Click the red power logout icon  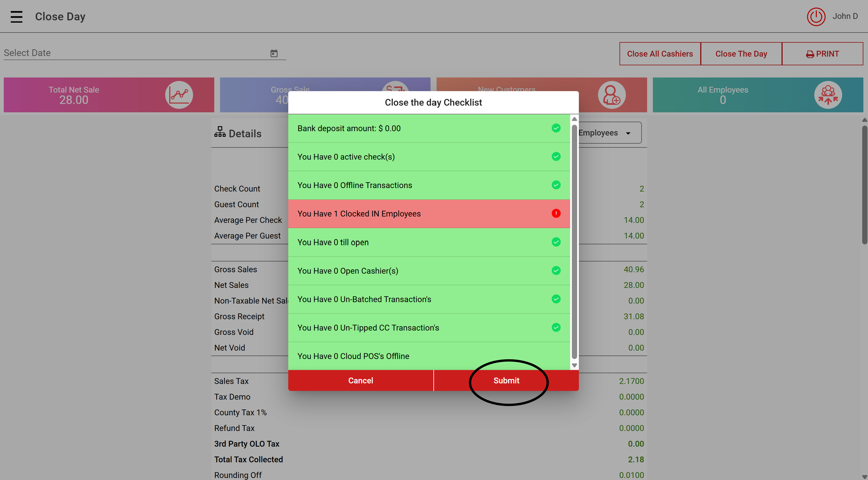(816, 17)
